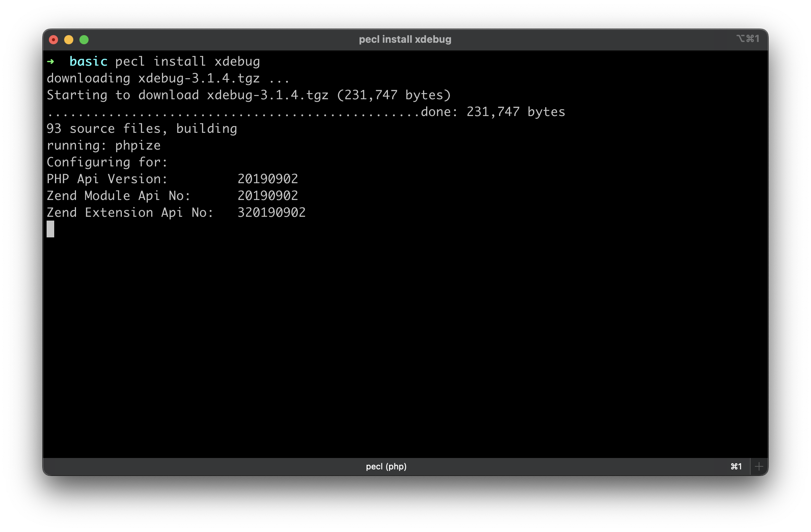This screenshot has height=532, width=811.
Task: Click the 'Starting to download' output line
Action: point(248,95)
